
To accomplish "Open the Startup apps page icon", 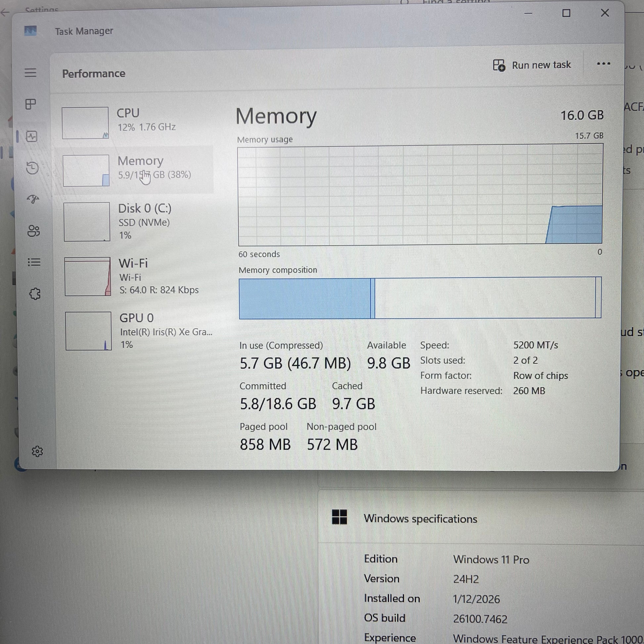I will pyautogui.click(x=33, y=199).
